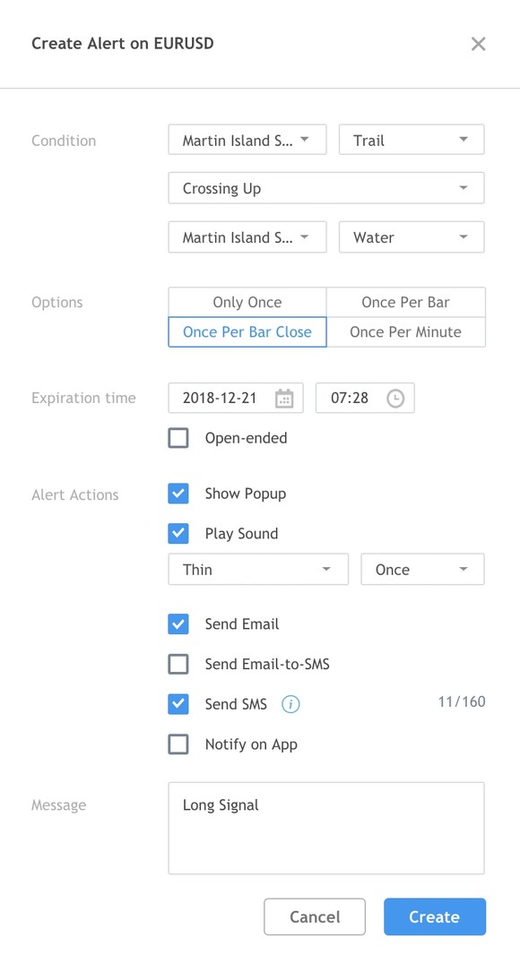The width and height of the screenshot is (520, 980).
Task: Close the Create Alert dialog
Action: coord(478,44)
